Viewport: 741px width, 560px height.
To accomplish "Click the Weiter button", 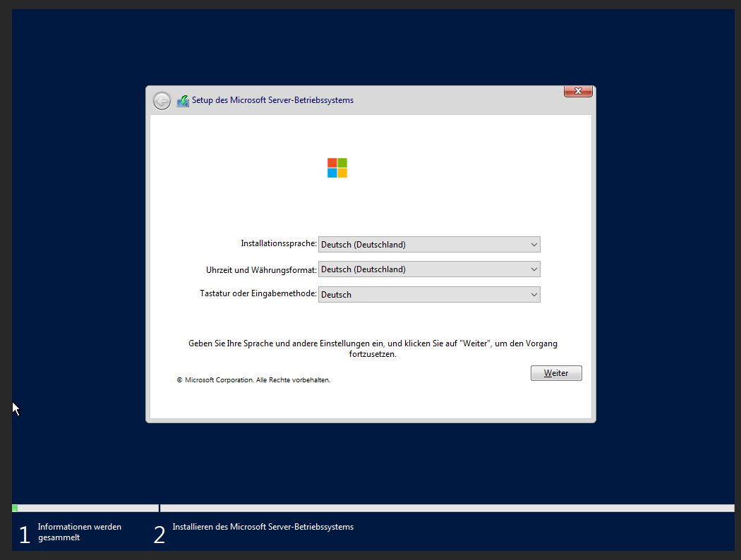I will [556, 373].
